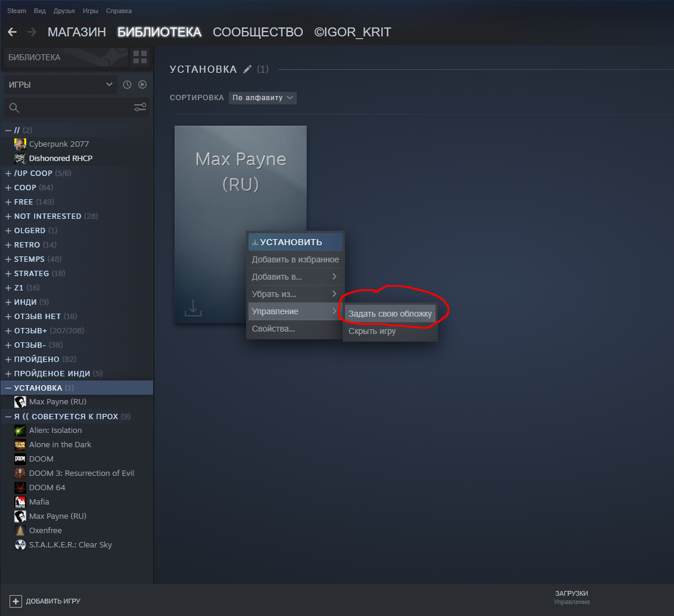This screenshot has height=616, width=674.
Task: Click download icon on Max Payne cover
Action: [193, 308]
